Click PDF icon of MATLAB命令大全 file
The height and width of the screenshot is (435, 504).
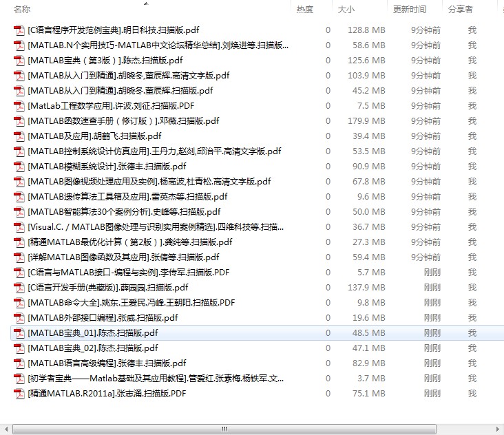tap(19, 303)
